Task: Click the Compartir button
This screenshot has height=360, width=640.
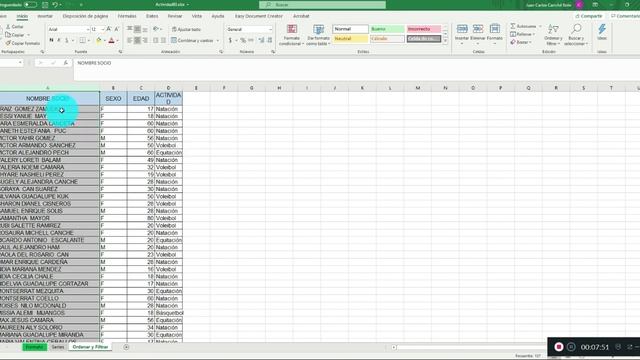Action: tap(589, 16)
